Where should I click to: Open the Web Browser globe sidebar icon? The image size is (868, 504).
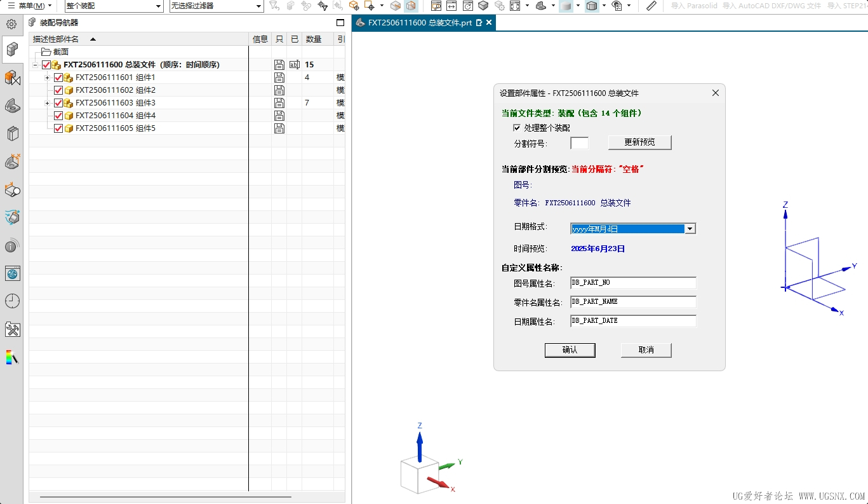click(x=12, y=273)
